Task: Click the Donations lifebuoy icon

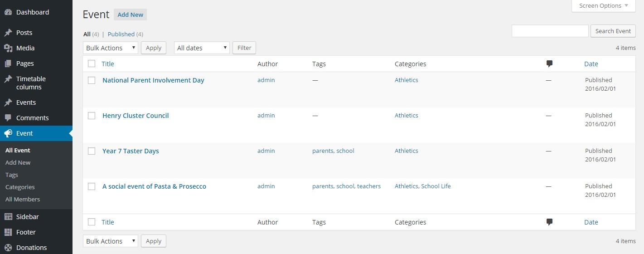Action: 8,248
